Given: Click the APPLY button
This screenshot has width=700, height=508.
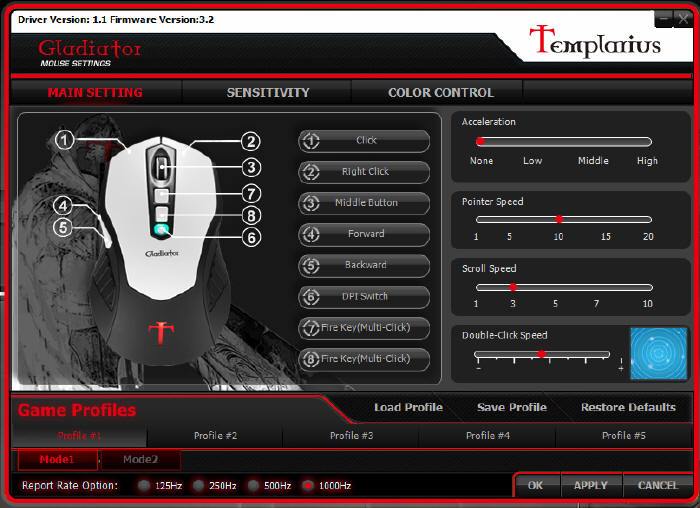Looking at the screenshot, I should (591, 485).
